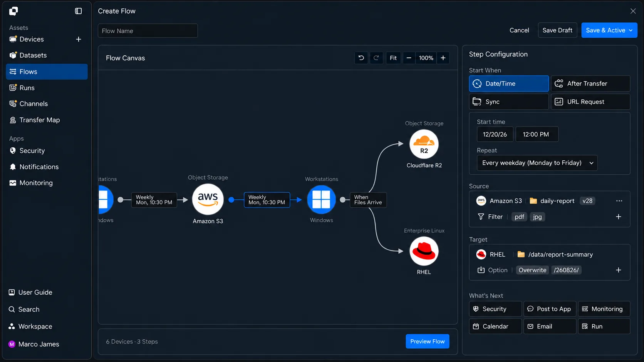The width and height of the screenshot is (644, 362).
Task: Click the Amazon S3 node
Action: [x=208, y=199]
